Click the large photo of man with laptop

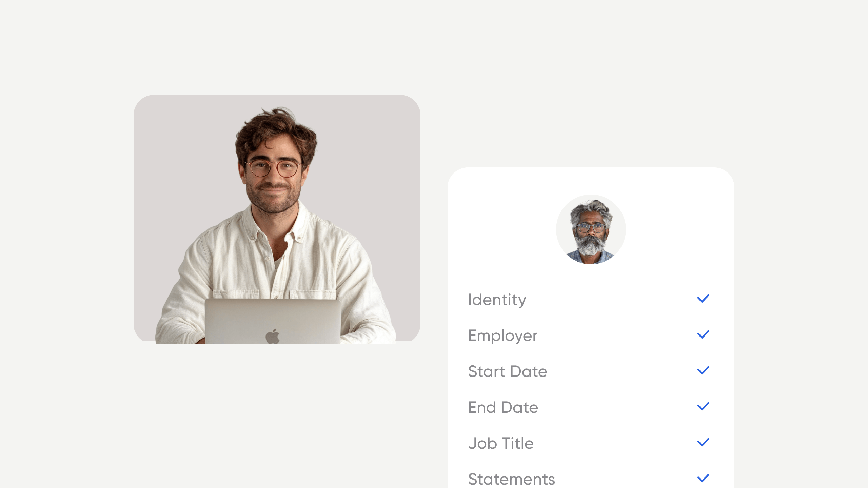[277, 220]
